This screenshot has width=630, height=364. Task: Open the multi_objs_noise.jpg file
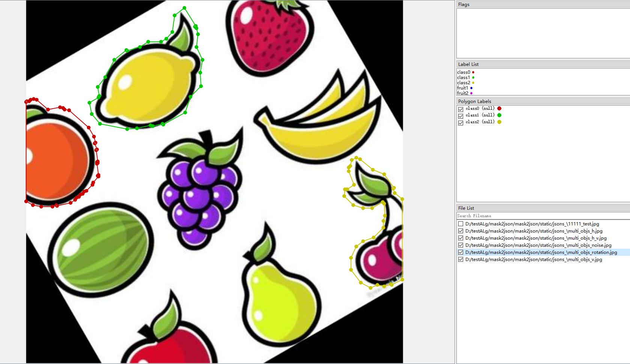pos(538,245)
